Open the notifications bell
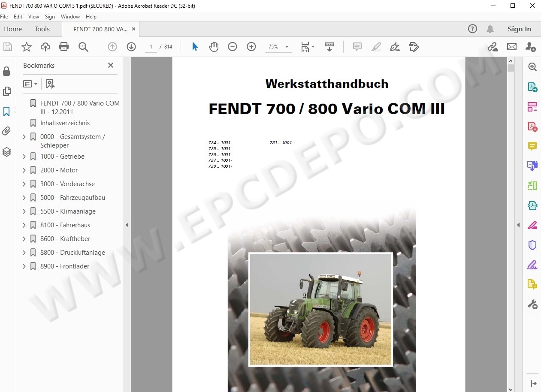 click(x=490, y=29)
